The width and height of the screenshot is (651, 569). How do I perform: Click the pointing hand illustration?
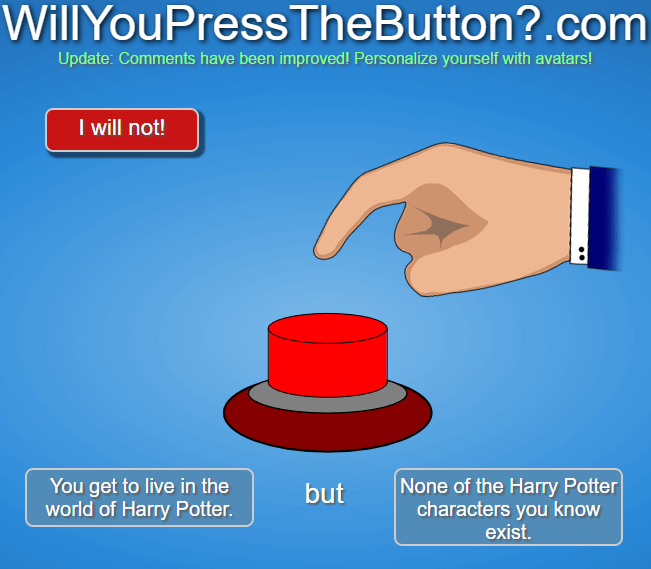467,219
